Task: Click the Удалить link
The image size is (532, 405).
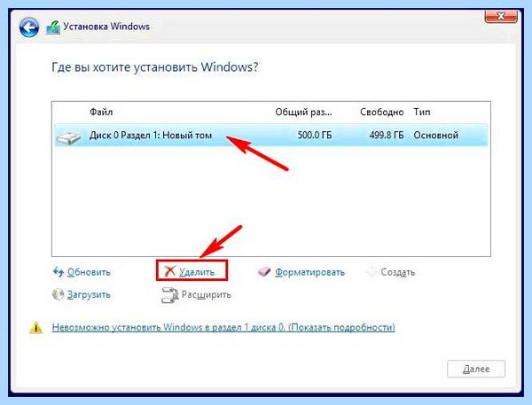Action: coord(197,272)
